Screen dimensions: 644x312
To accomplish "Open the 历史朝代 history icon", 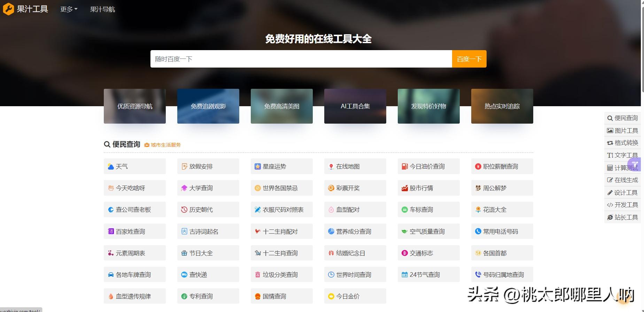I will [184, 210].
